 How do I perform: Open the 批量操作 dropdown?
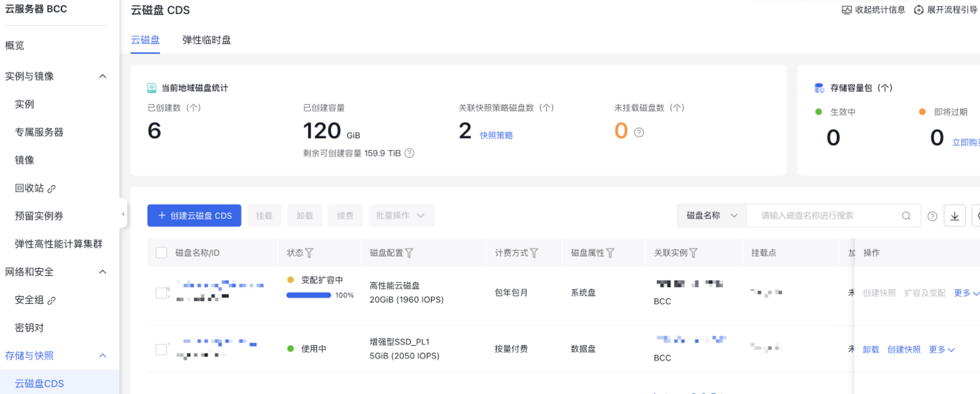coord(401,216)
